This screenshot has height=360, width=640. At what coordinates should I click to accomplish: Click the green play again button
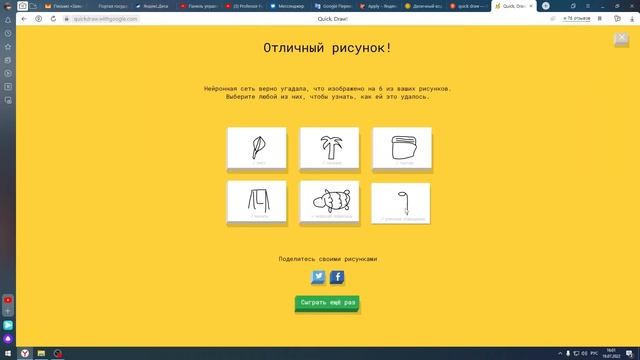[327, 303]
